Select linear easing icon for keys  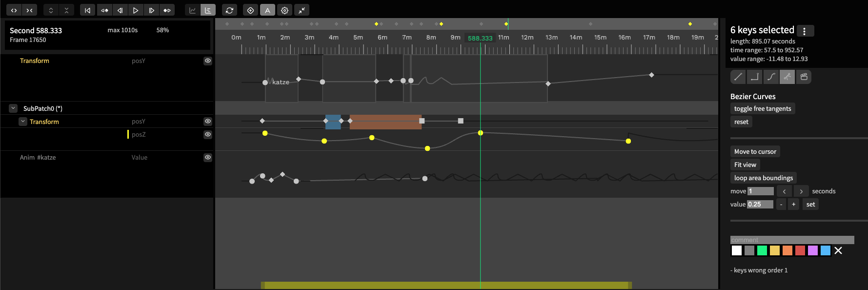(738, 77)
